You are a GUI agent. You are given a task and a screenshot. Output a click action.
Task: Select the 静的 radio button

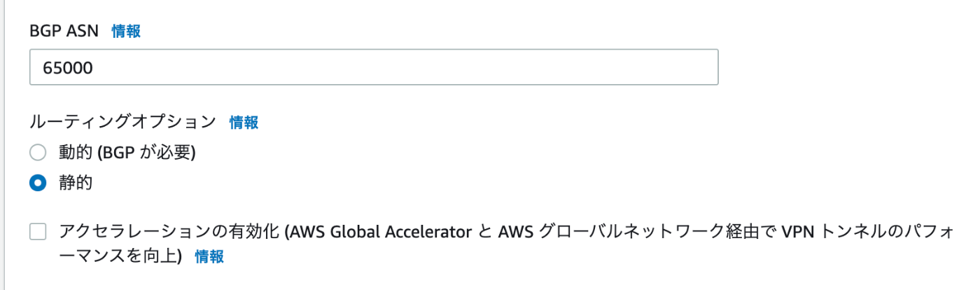pyautogui.click(x=38, y=184)
